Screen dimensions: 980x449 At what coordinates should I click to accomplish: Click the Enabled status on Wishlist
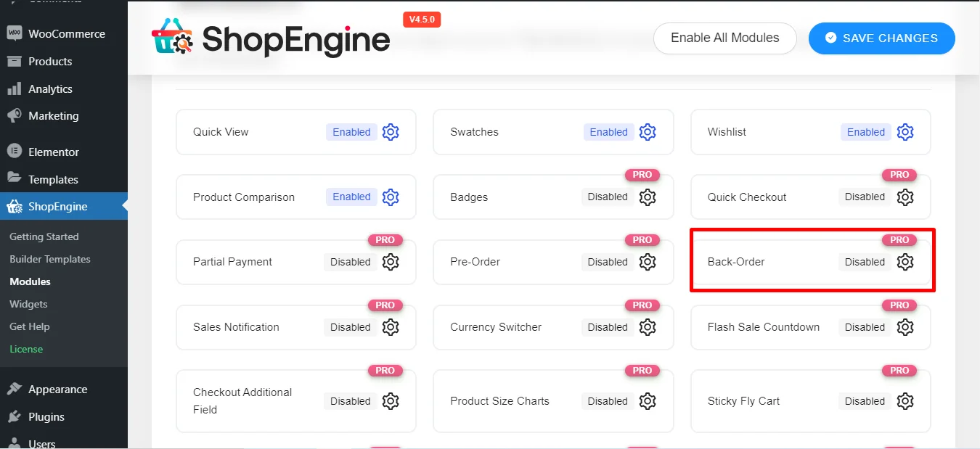coord(866,132)
